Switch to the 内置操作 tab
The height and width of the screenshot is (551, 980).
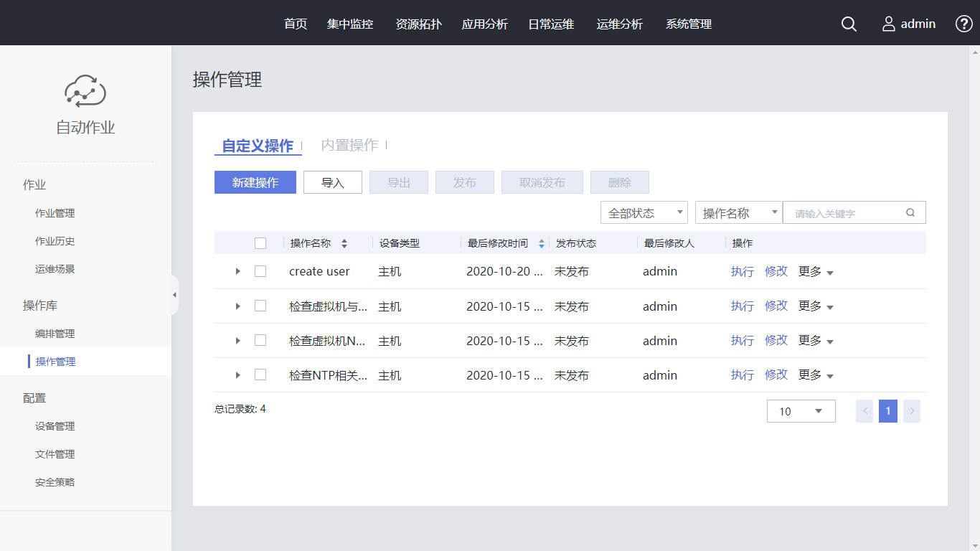349,145
